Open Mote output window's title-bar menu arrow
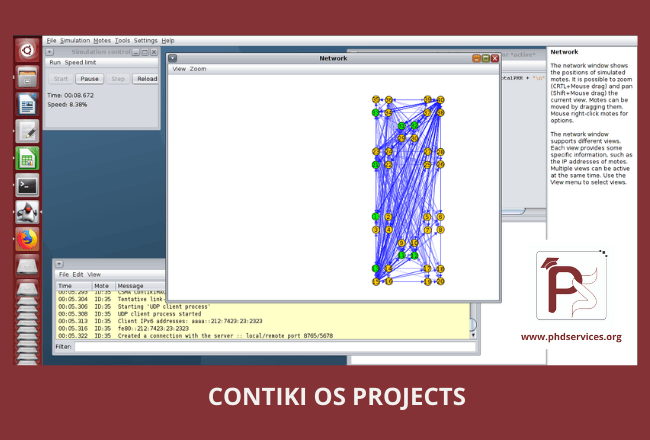The height and width of the screenshot is (440, 650). click(x=59, y=264)
